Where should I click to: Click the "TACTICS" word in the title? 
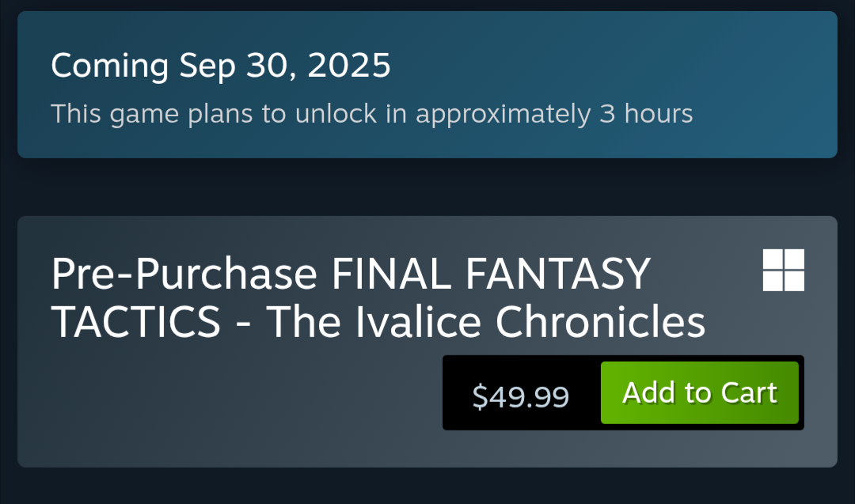135,321
